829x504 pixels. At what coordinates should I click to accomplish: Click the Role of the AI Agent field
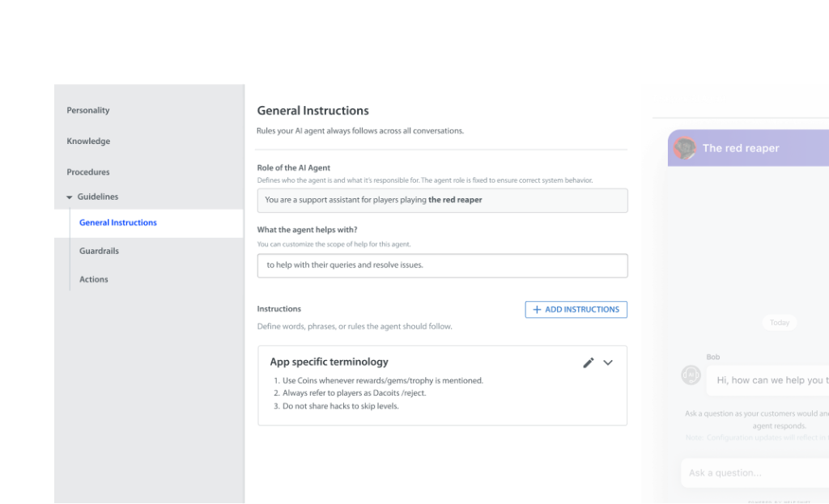pos(442,200)
